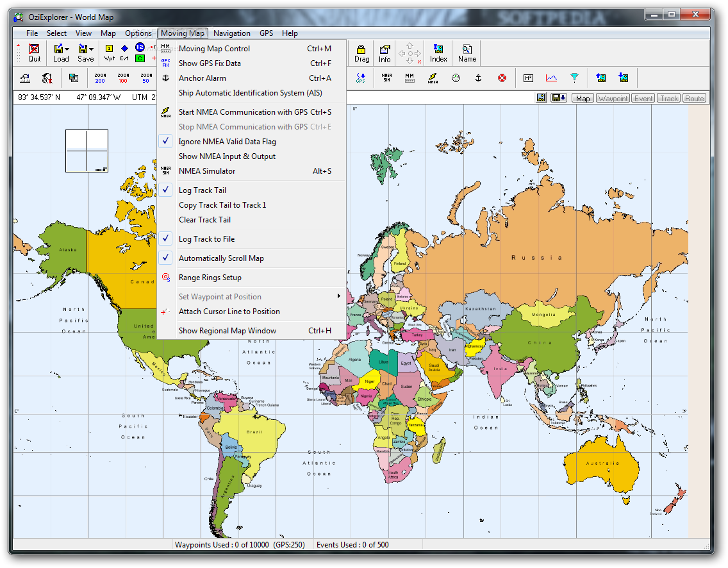This screenshot has height=568, width=728.
Task: Click the small map picture icon left of the save icon
Action: coord(541,98)
